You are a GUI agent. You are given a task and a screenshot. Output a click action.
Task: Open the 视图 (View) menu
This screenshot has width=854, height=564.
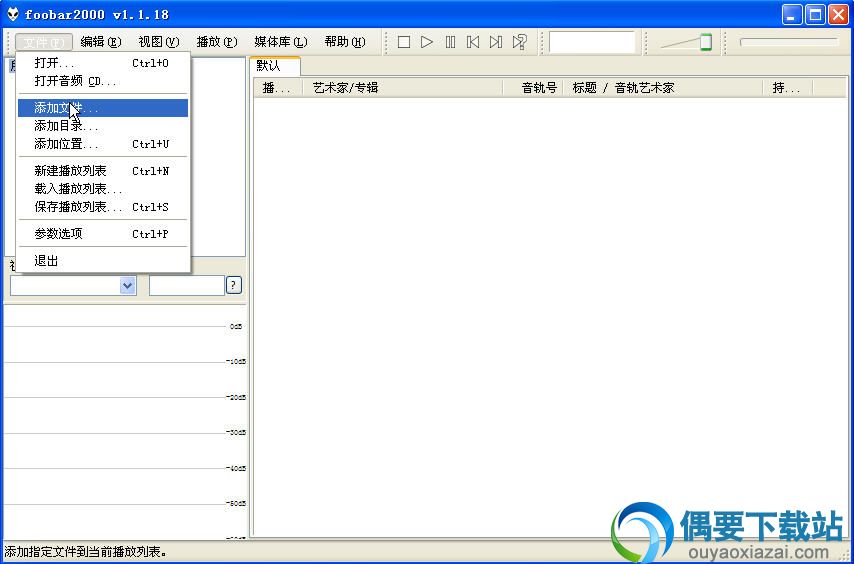[158, 42]
